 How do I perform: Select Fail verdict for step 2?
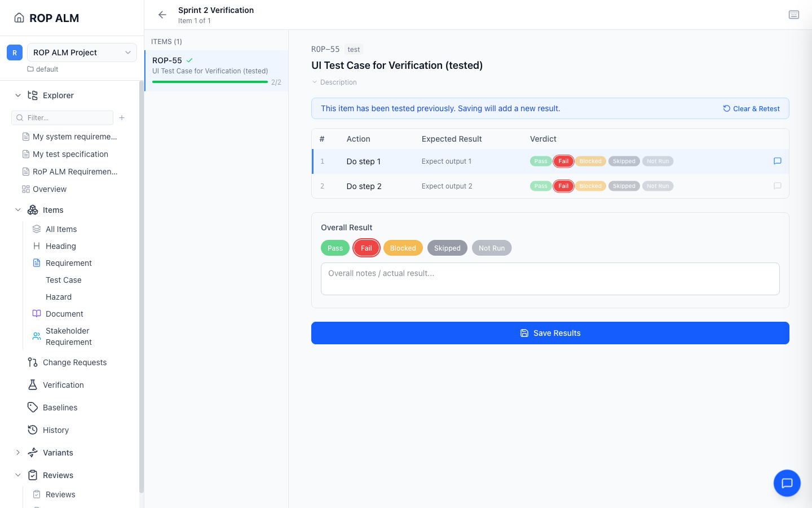pyautogui.click(x=563, y=186)
